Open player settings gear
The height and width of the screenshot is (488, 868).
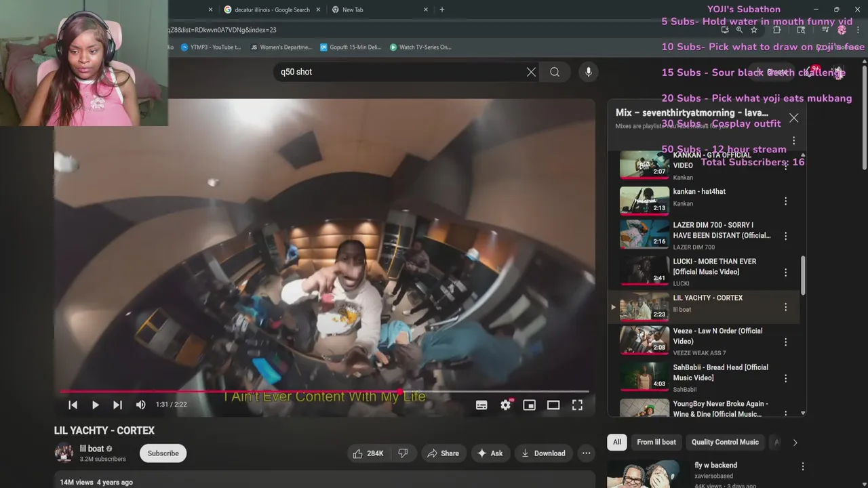(x=505, y=405)
